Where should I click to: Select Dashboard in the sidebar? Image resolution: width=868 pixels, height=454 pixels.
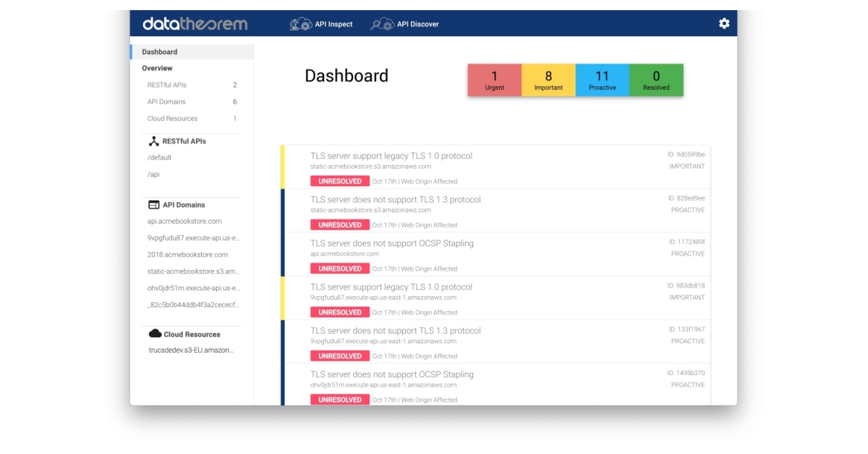(x=160, y=52)
